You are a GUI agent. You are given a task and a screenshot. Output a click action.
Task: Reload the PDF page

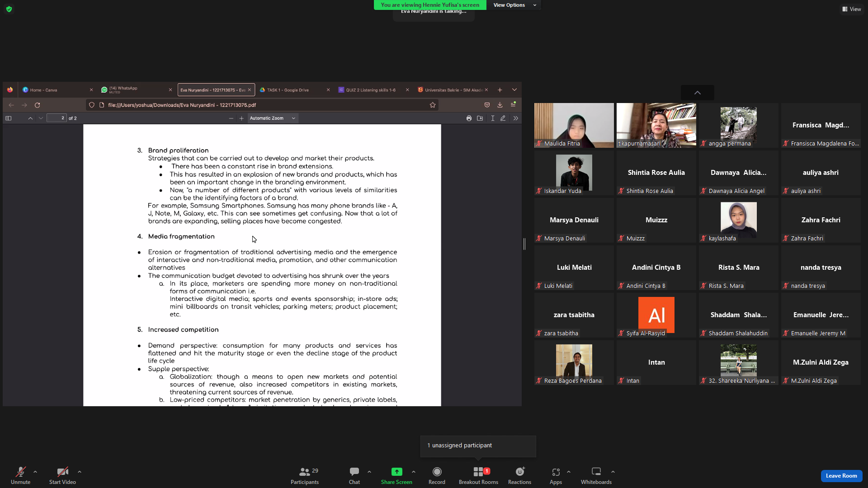(x=38, y=105)
